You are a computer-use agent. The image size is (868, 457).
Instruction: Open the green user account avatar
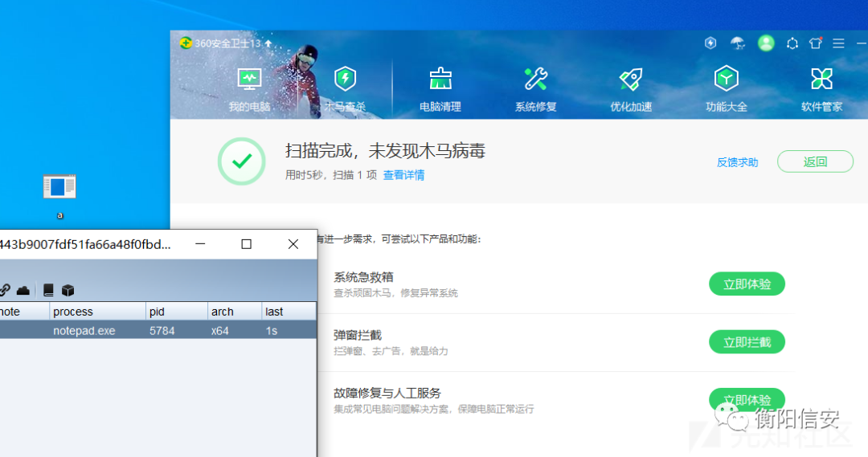tap(766, 43)
